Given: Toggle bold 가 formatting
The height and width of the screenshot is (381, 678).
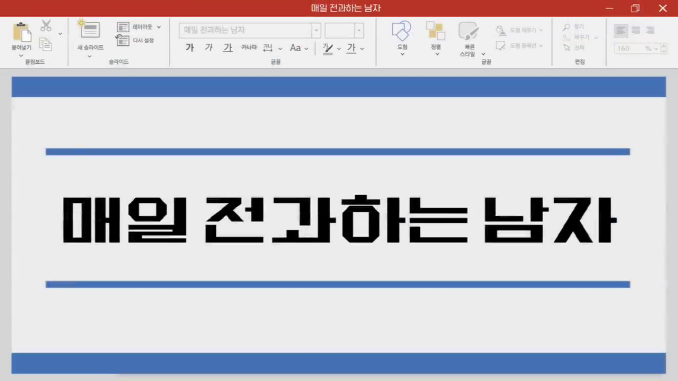Looking at the screenshot, I should (189, 48).
